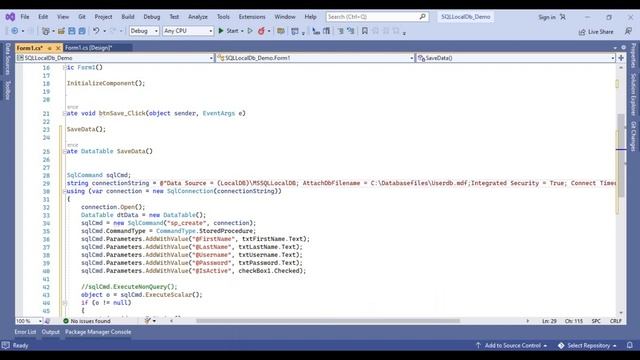Open the Git Changes side tab

click(x=633, y=136)
